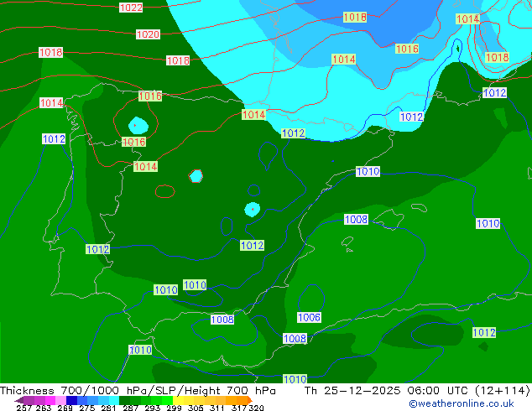Click the legend value 293
532x411 pixels.
pos(153,408)
